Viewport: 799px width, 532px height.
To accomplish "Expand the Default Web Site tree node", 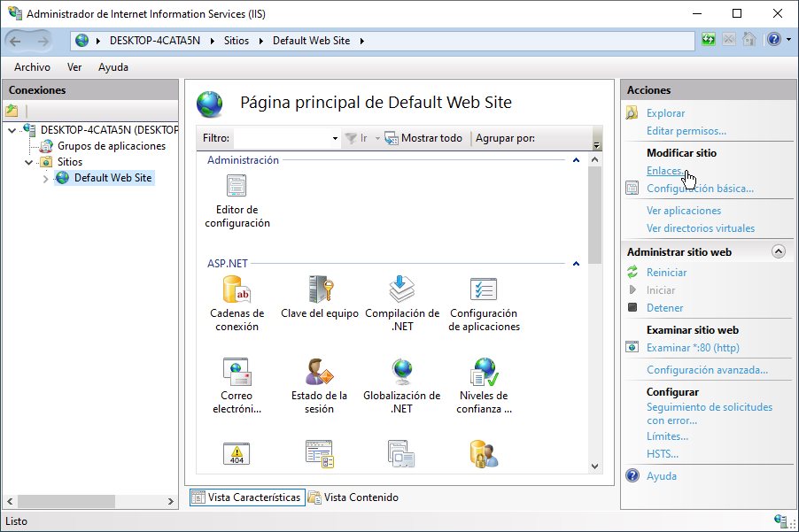I will click(x=46, y=179).
